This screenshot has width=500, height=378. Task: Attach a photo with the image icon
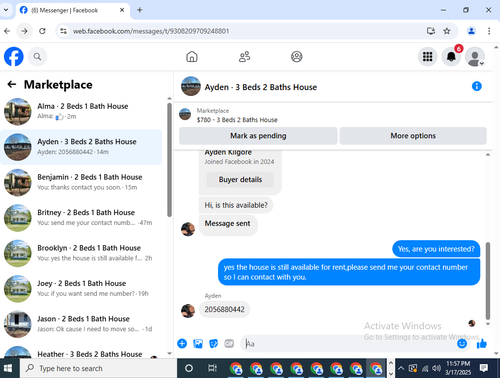(x=198, y=343)
